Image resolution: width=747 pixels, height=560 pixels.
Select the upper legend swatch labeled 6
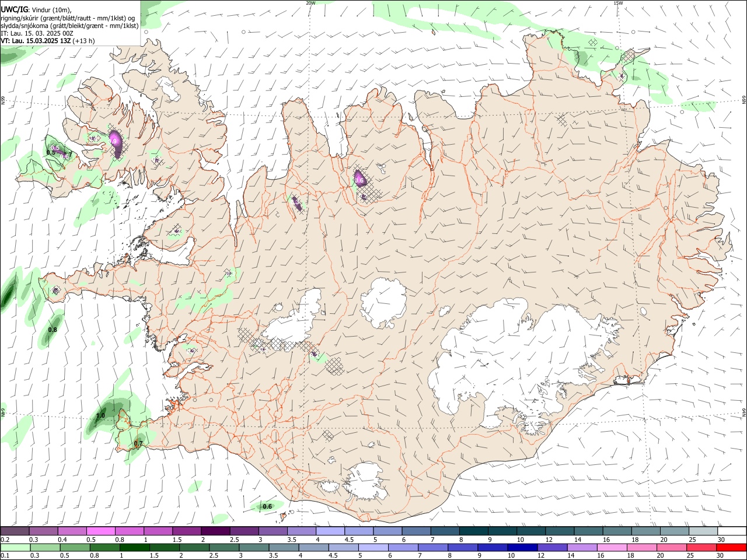coord(417,531)
